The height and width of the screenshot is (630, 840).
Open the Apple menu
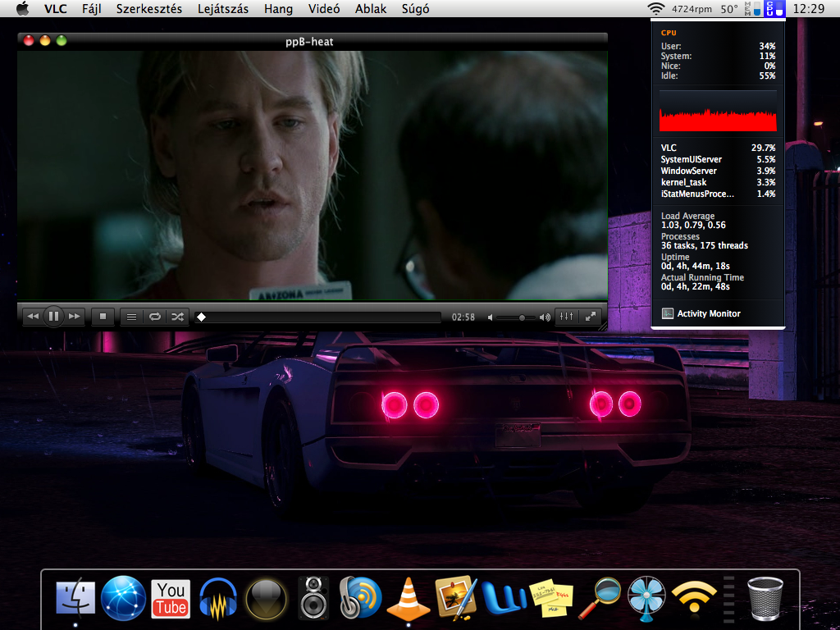pyautogui.click(x=22, y=8)
